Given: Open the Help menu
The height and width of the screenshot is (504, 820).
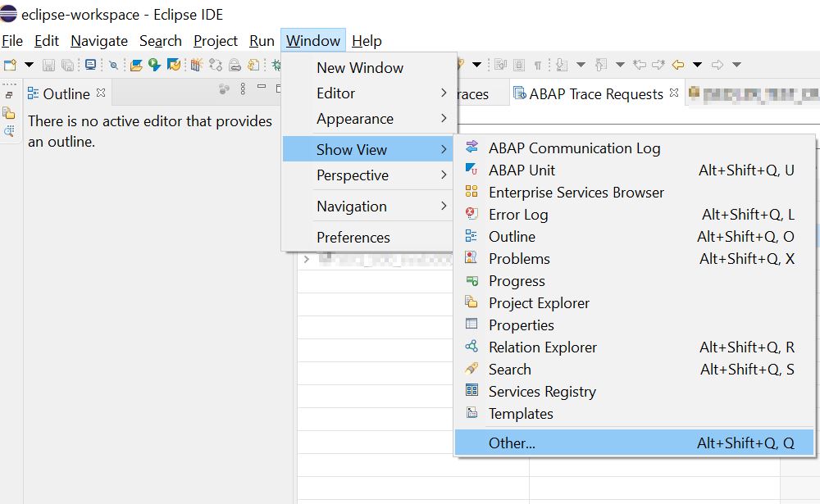Looking at the screenshot, I should click(x=367, y=41).
